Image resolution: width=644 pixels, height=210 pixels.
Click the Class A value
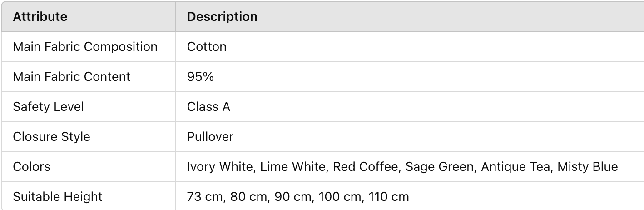tap(208, 106)
